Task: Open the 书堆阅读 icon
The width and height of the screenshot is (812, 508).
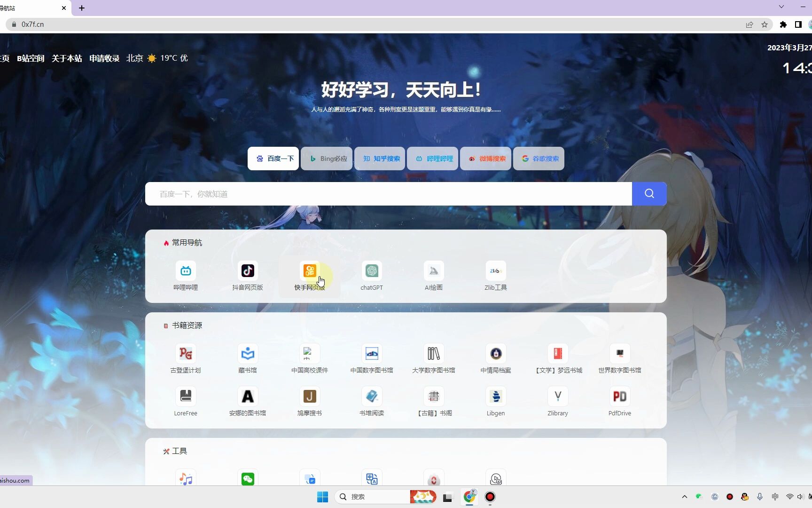Action: click(372, 397)
